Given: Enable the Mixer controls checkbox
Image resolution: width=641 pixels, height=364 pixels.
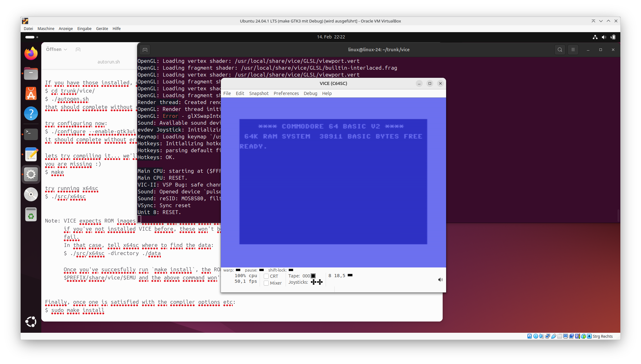Looking at the screenshot, I should [266, 283].
